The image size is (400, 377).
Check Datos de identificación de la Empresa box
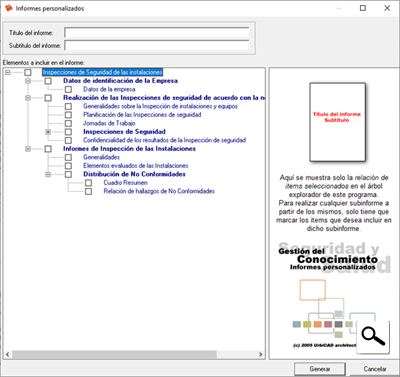(48, 81)
